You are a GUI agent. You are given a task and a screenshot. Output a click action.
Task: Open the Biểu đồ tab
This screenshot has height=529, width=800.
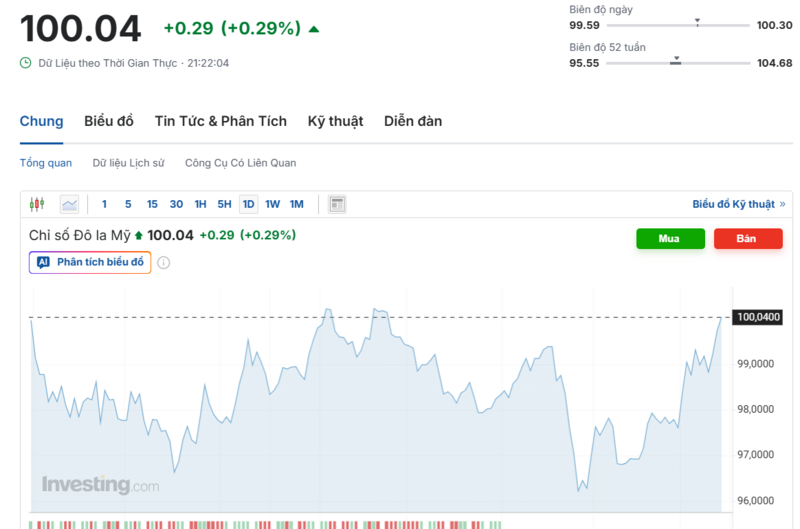[x=109, y=121]
